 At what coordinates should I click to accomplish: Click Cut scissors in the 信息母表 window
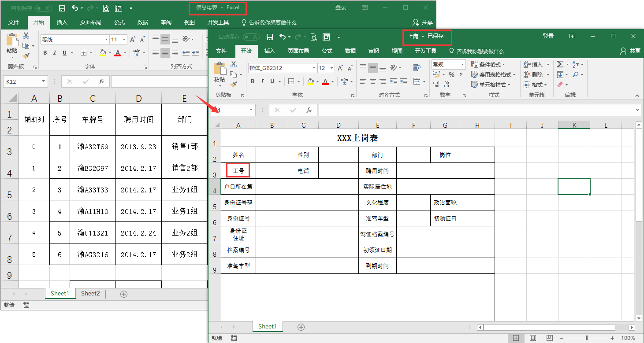coord(26,36)
